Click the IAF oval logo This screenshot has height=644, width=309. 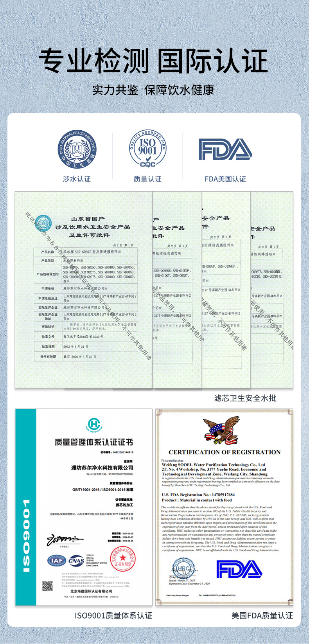57,560
